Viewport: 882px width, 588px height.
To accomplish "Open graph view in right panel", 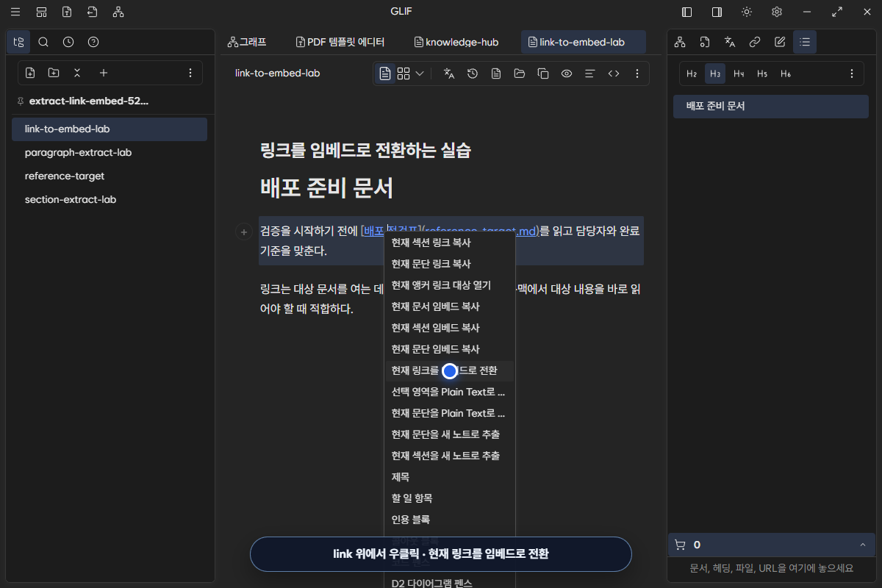I will point(680,42).
